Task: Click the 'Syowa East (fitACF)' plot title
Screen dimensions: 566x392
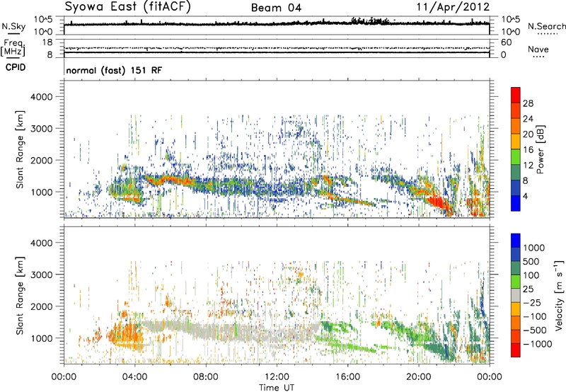Action: (128, 7)
